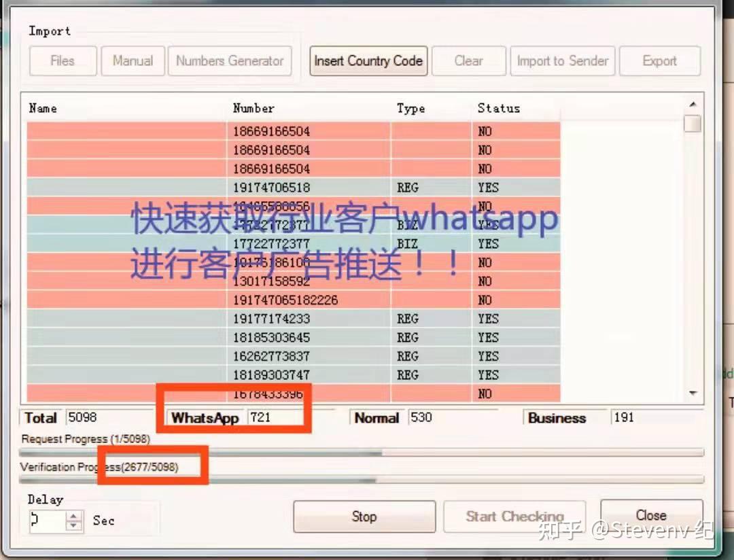Screen dimensions: 734x560
Task: Click the Business count field 191
Action: coord(657,417)
